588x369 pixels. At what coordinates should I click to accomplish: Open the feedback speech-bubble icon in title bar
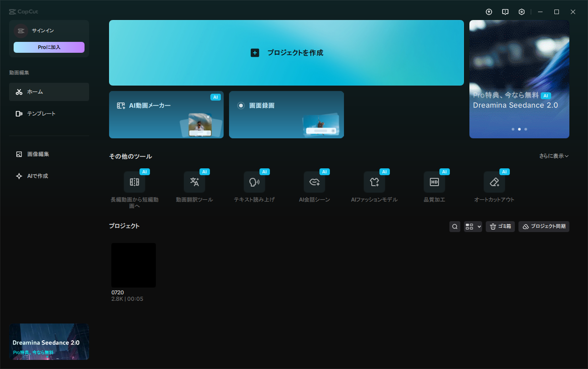click(x=505, y=12)
